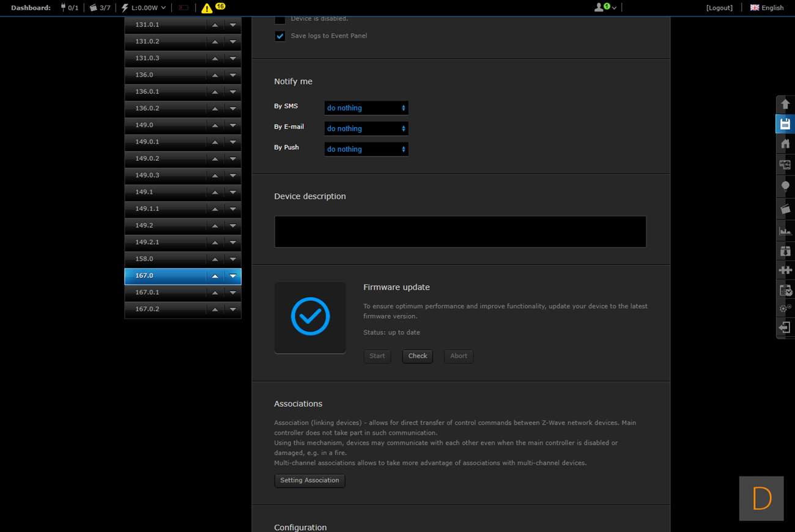The width and height of the screenshot is (795, 532).
Task: Open the home icon in right sidebar
Action: coord(785,144)
